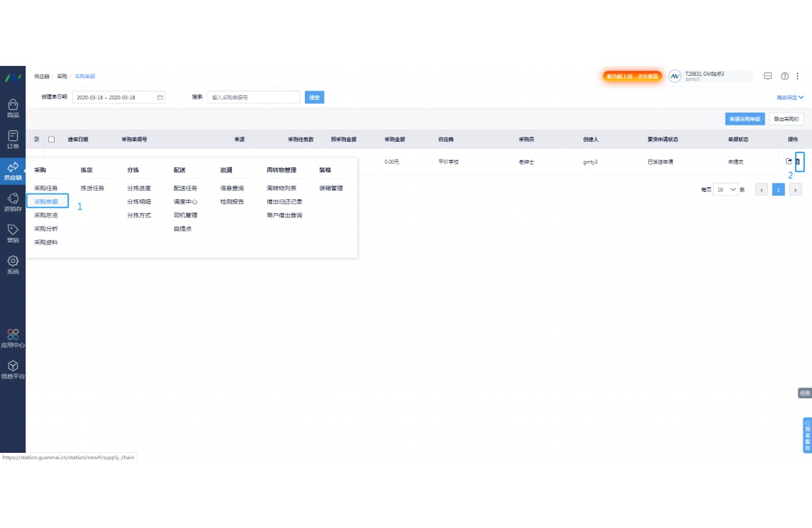Click the 导出采购价 button
The height and width of the screenshot is (528, 812).
(x=786, y=119)
